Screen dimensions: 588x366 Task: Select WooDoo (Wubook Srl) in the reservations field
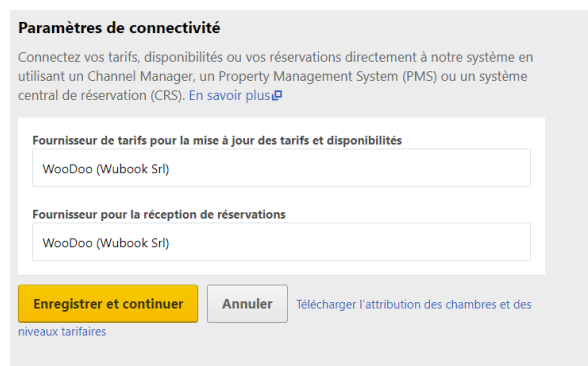[x=106, y=243]
